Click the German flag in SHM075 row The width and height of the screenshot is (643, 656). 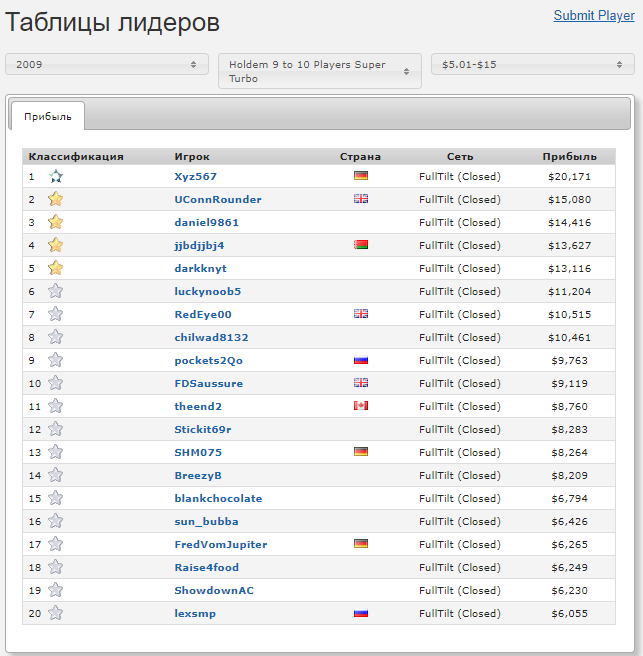[361, 452]
